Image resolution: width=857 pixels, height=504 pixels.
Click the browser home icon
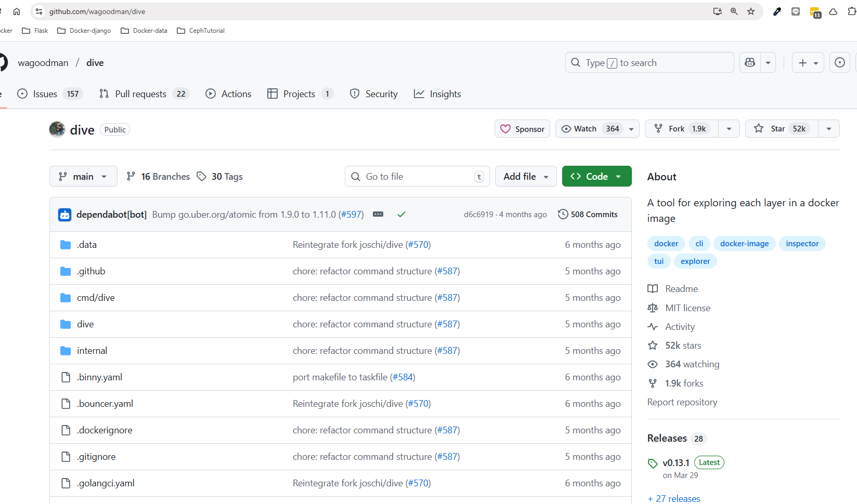pos(17,11)
